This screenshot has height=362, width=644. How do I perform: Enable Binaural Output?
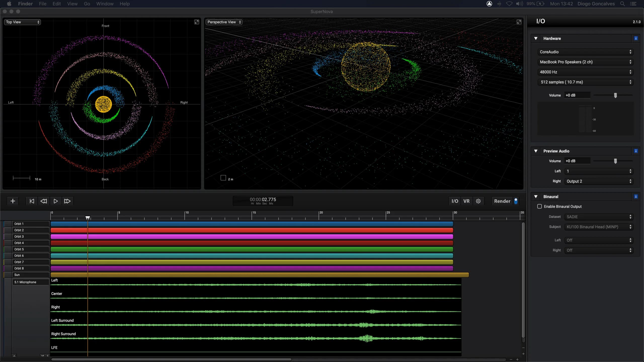pyautogui.click(x=540, y=206)
